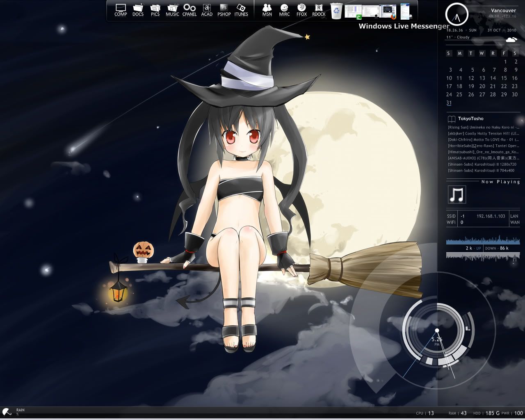Launch ITUNES from the dock
The width and height of the screenshot is (525, 420).
click(241, 10)
